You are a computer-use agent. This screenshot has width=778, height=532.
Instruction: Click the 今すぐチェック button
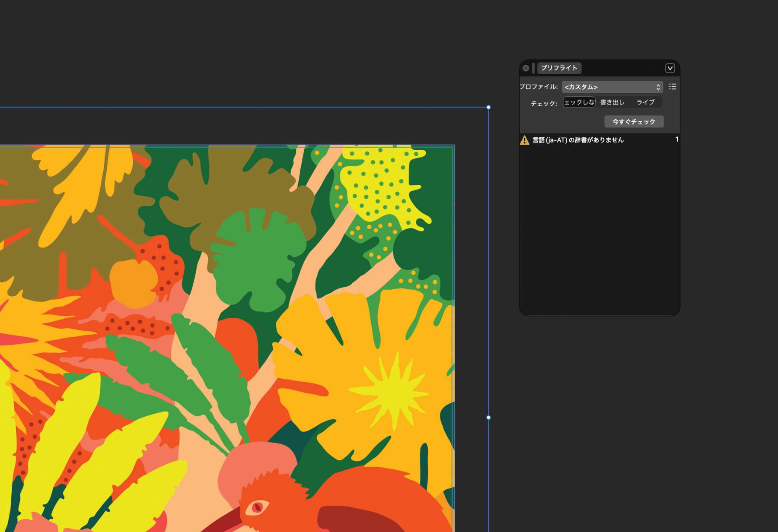coord(634,122)
